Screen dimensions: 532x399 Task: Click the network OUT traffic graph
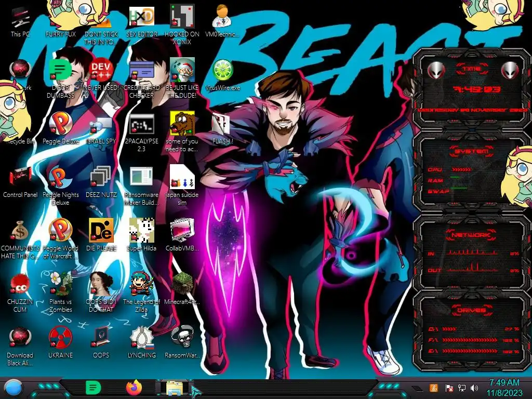coord(472,268)
